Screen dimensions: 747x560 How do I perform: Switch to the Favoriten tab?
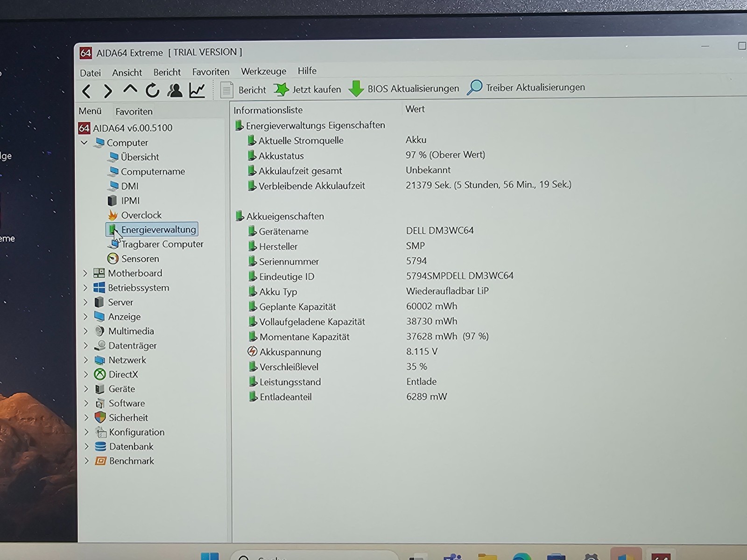pyautogui.click(x=134, y=112)
